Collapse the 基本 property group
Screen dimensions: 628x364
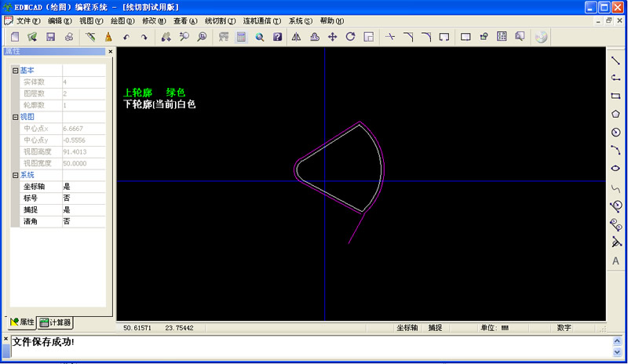point(15,71)
